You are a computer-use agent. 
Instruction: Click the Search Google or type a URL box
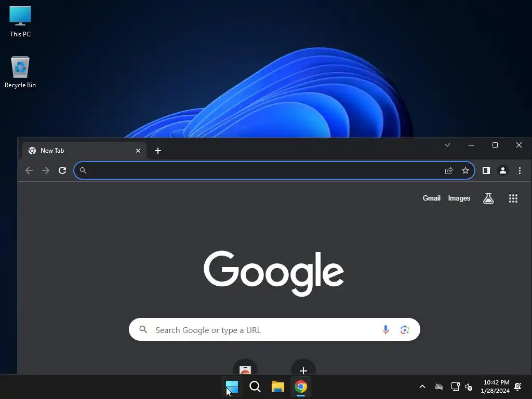[274, 329]
